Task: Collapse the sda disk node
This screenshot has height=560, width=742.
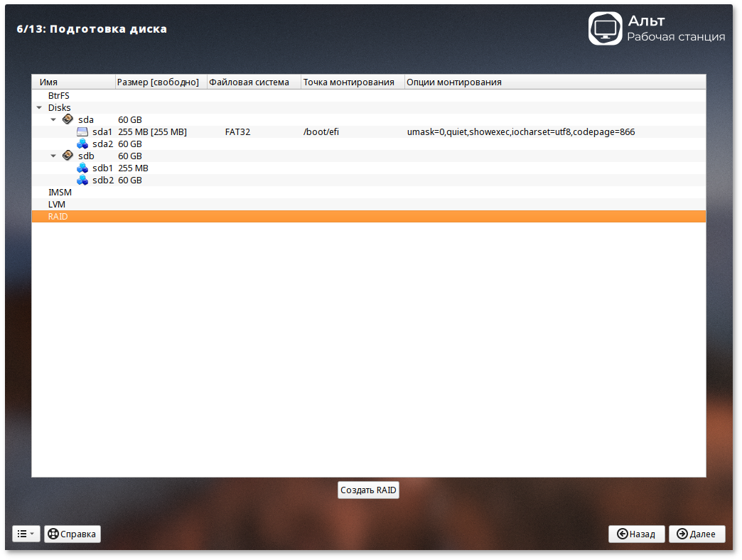Action: (53, 120)
